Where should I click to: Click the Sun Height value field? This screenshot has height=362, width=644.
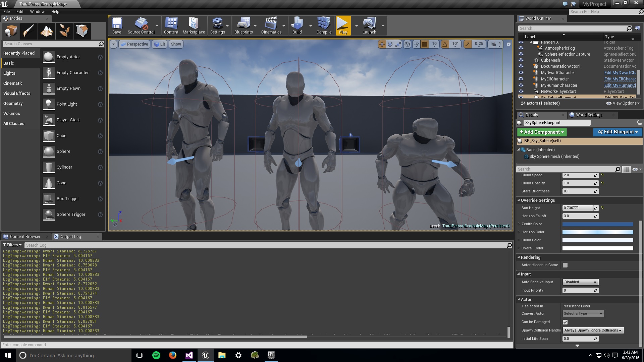pyautogui.click(x=578, y=208)
